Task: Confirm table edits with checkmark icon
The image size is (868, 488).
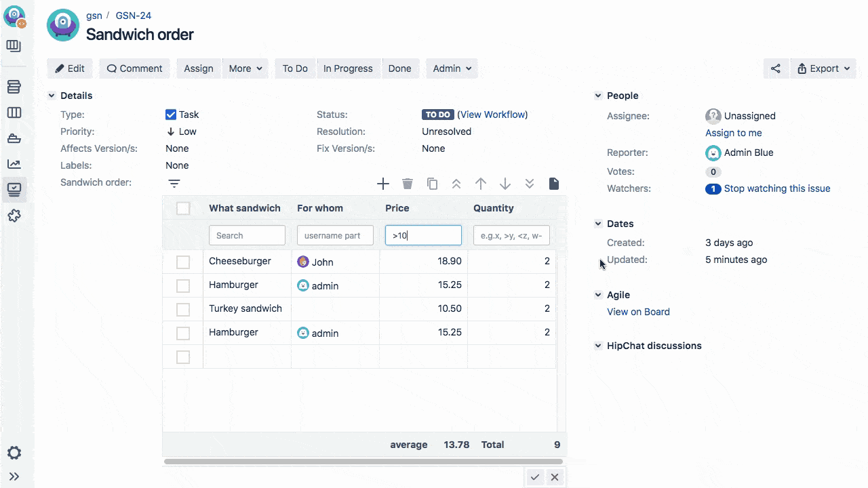Action: point(535,477)
